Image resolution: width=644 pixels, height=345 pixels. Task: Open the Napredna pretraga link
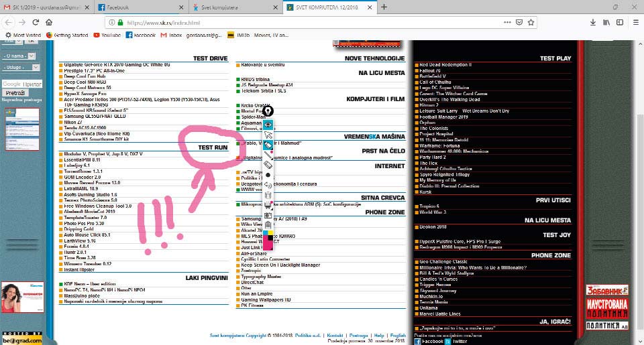[x=21, y=100]
